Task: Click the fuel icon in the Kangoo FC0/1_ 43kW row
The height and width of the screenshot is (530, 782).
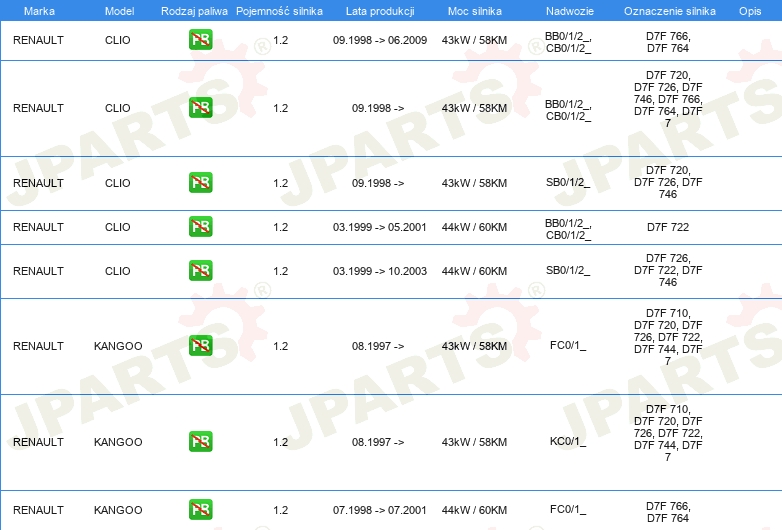Action: point(200,346)
